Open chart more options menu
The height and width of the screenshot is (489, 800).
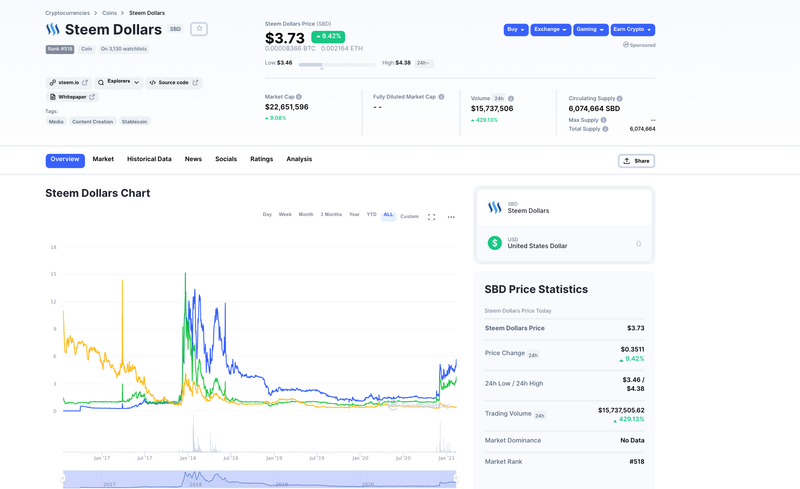[x=451, y=217]
